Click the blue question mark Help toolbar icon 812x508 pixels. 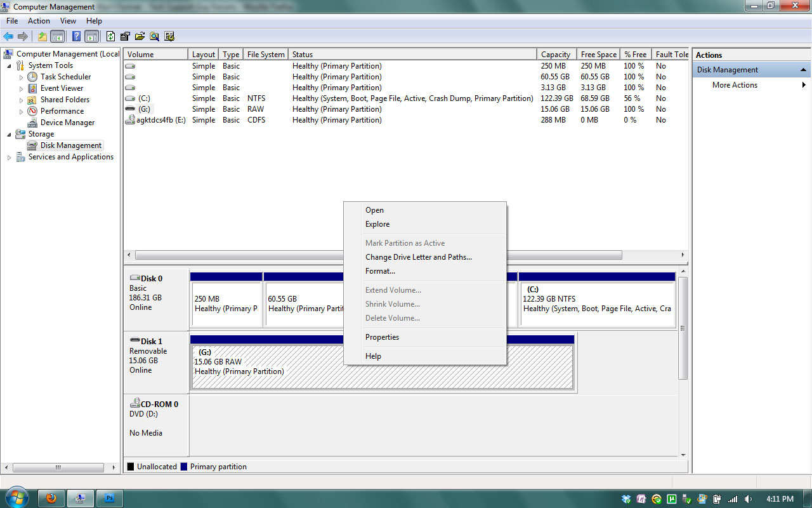click(77, 36)
